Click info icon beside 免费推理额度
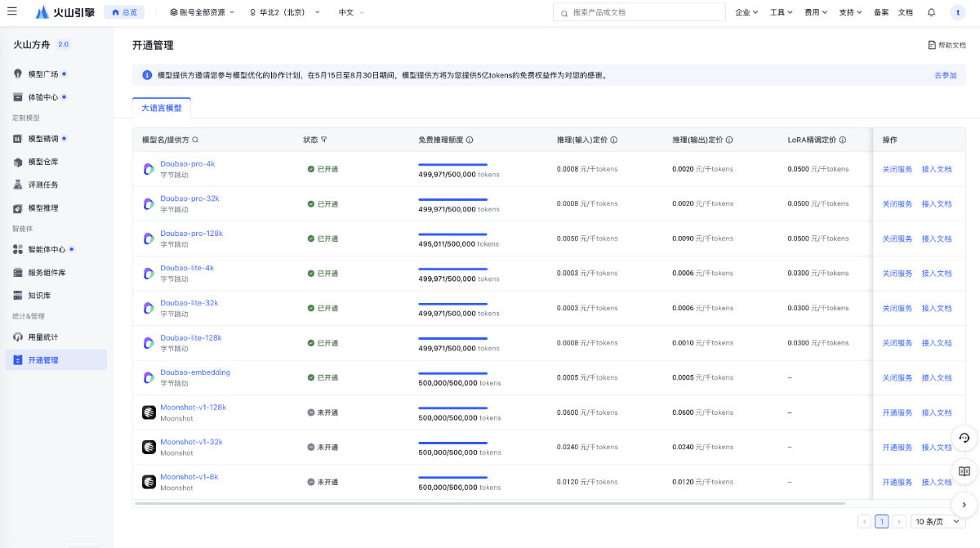The image size is (980, 548). click(x=470, y=140)
